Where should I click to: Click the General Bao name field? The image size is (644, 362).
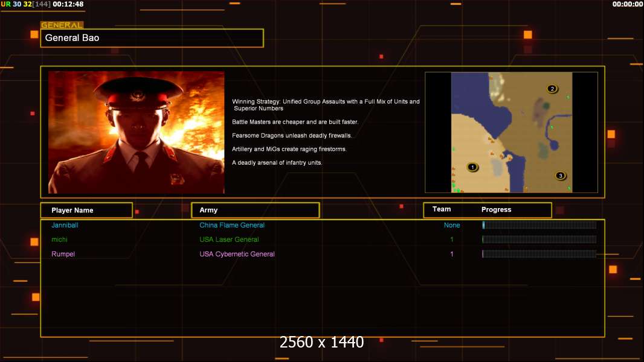click(x=152, y=38)
